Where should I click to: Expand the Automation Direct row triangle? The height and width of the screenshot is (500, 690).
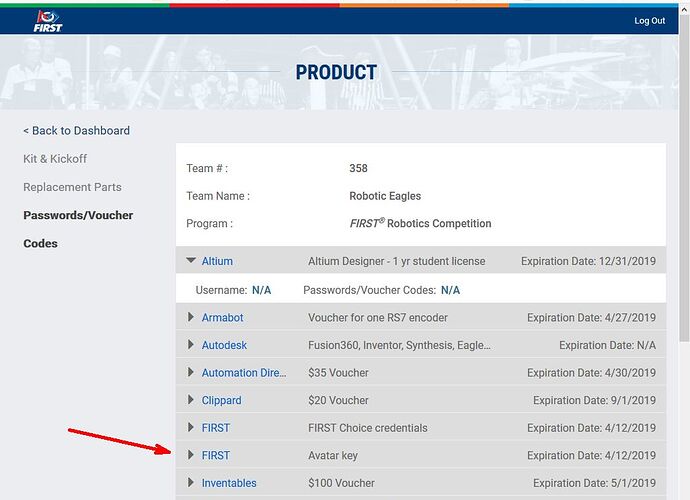pyautogui.click(x=191, y=372)
